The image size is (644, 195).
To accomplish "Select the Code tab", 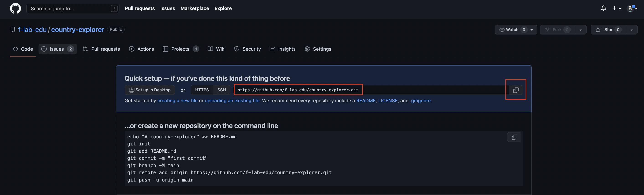I will [23, 49].
